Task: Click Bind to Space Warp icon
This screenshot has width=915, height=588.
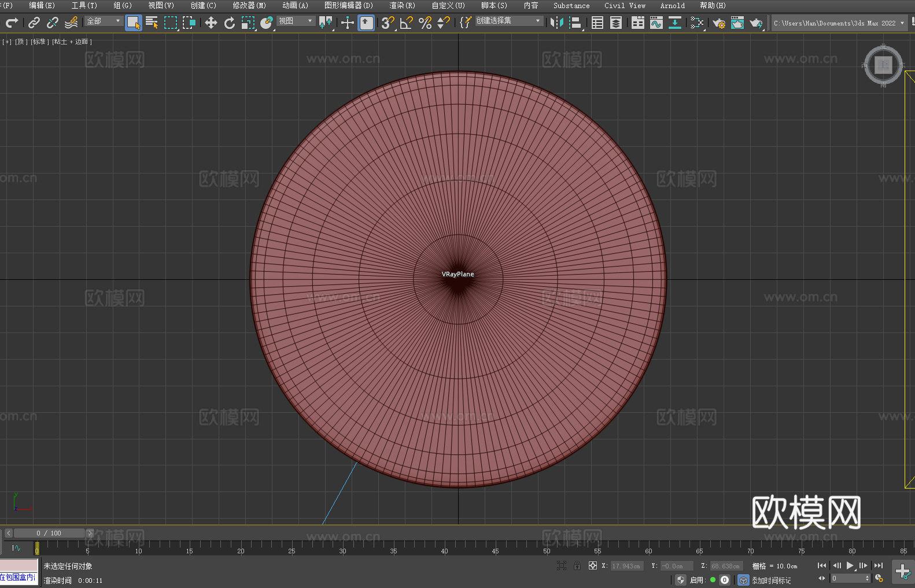Action: [x=71, y=23]
